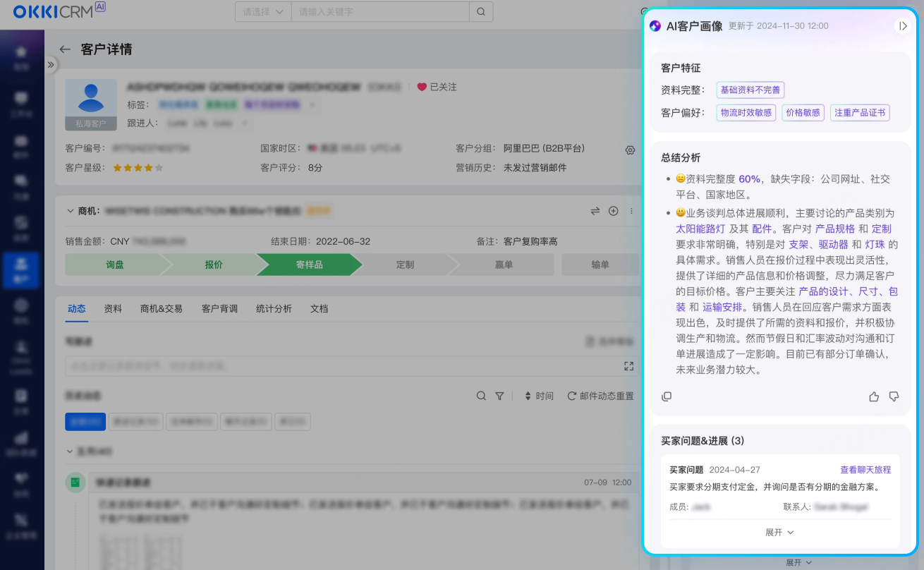The height and width of the screenshot is (570, 924).
Task: Collapse the AI客户画像 panel
Action: [x=902, y=26]
